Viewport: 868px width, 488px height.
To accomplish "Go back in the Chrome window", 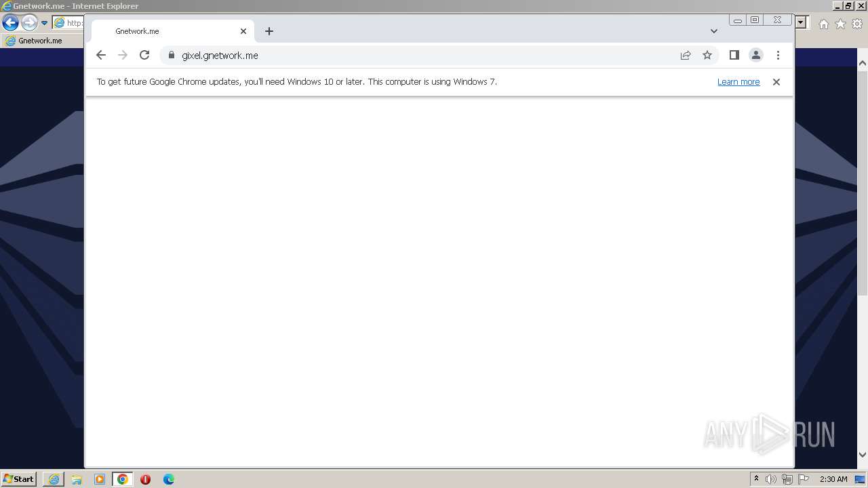I will coord(101,56).
